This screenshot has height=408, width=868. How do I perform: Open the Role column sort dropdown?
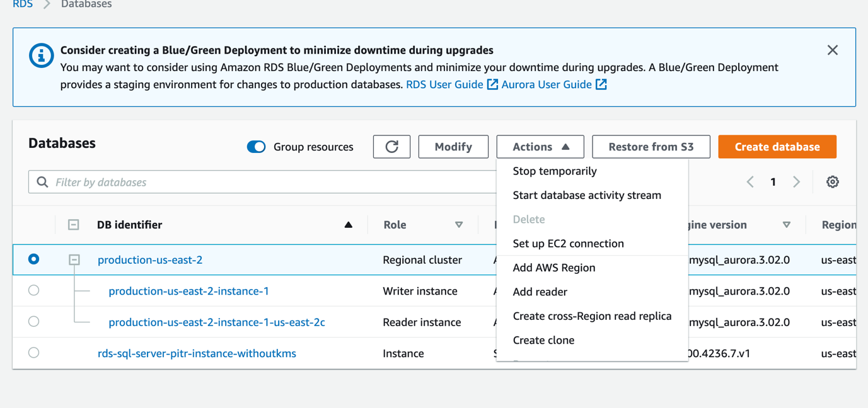[459, 225]
